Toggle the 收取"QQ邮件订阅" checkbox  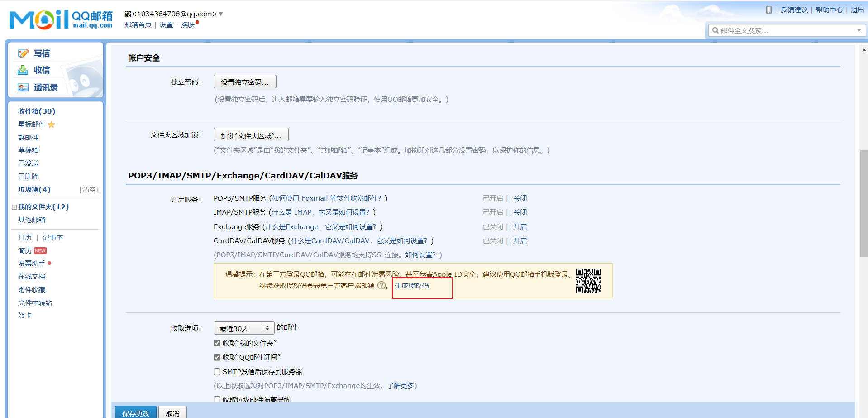coord(217,357)
